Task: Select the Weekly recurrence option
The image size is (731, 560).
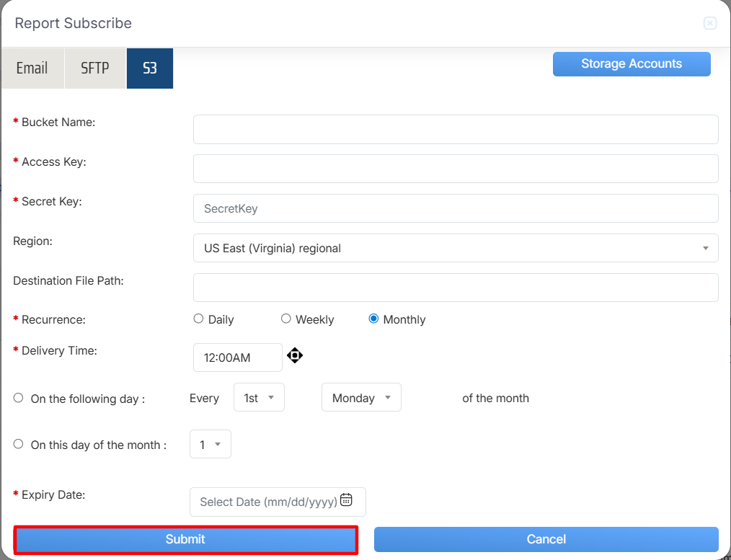Action: (286, 319)
